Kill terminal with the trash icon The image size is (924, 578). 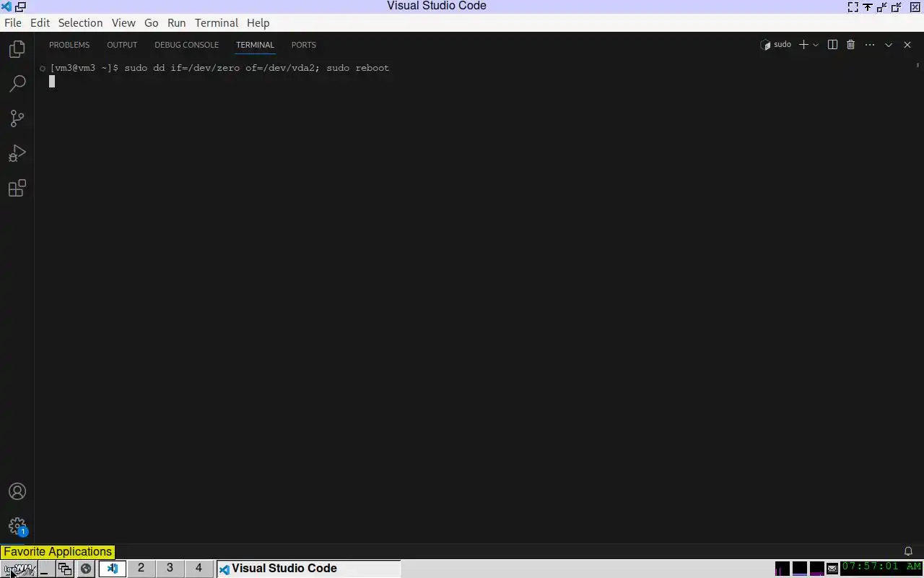(851, 45)
